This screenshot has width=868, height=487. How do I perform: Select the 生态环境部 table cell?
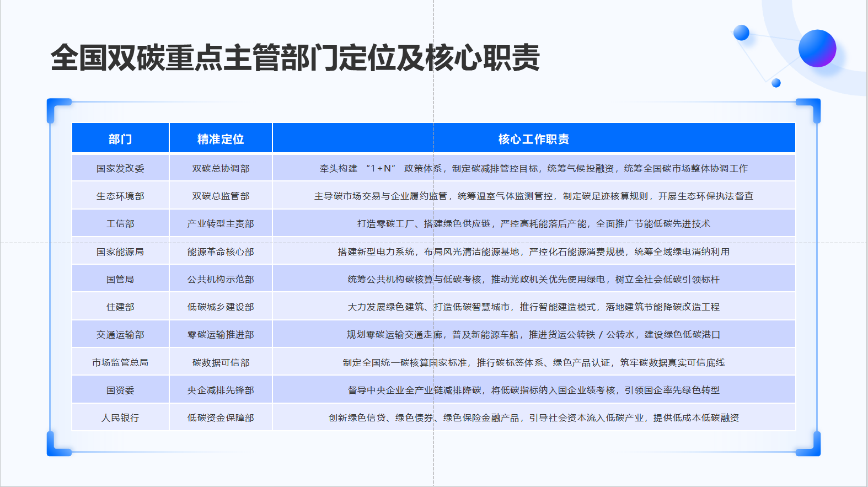[x=120, y=196]
